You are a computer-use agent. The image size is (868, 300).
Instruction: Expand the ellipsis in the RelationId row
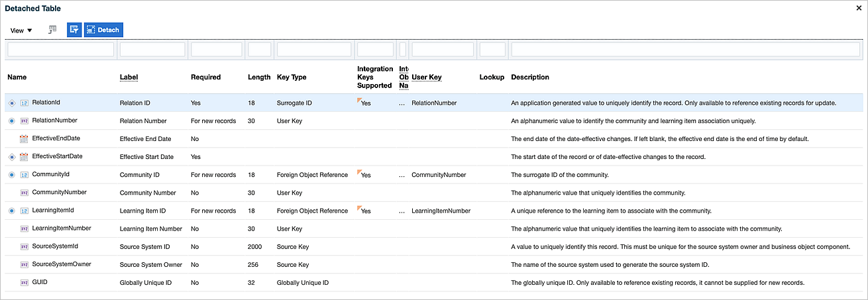(402, 103)
